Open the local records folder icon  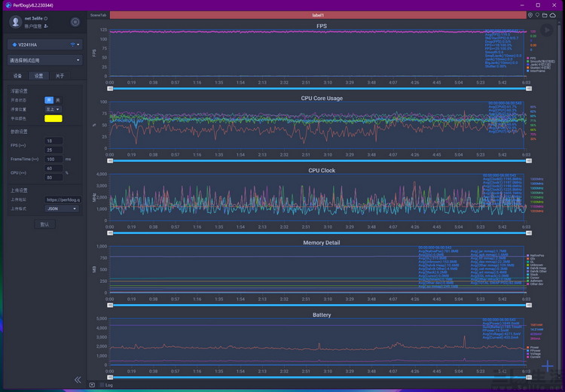coord(545,15)
